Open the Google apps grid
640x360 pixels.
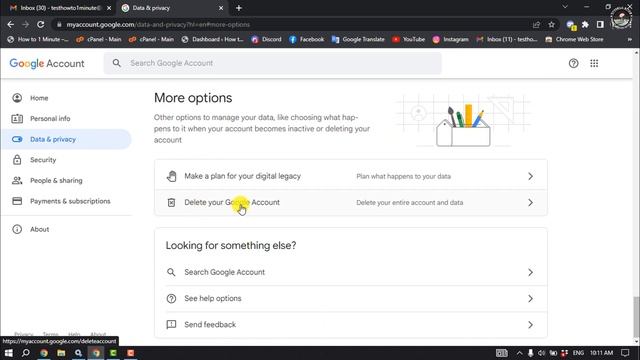coord(594,63)
